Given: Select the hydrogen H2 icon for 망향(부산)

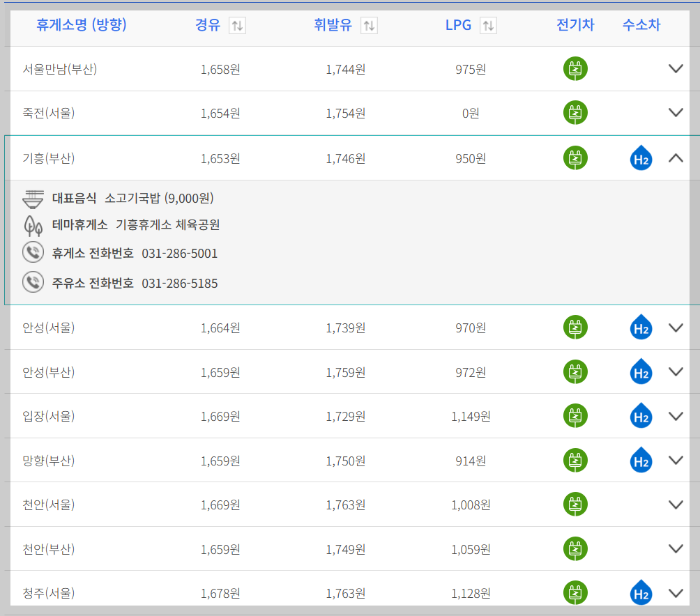Looking at the screenshot, I should click(x=640, y=461).
